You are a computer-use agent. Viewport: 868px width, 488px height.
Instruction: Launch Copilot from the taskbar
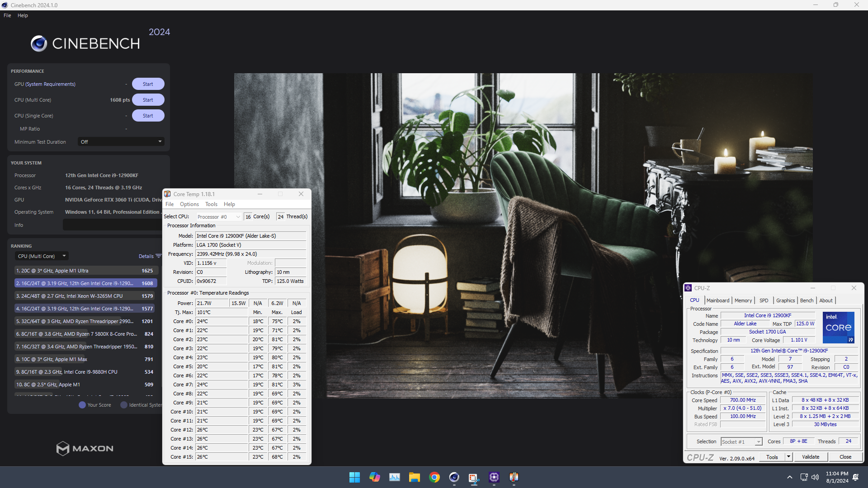tap(374, 477)
